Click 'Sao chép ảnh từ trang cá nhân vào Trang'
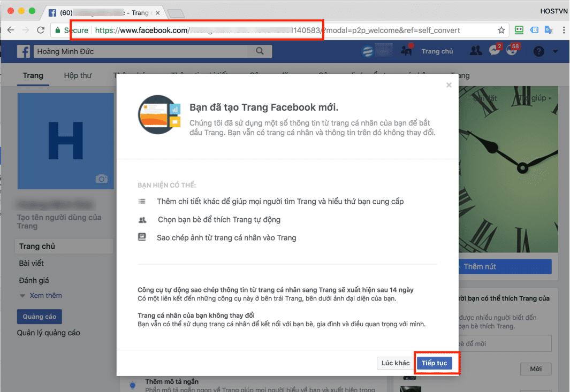 click(x=226, y=238)
